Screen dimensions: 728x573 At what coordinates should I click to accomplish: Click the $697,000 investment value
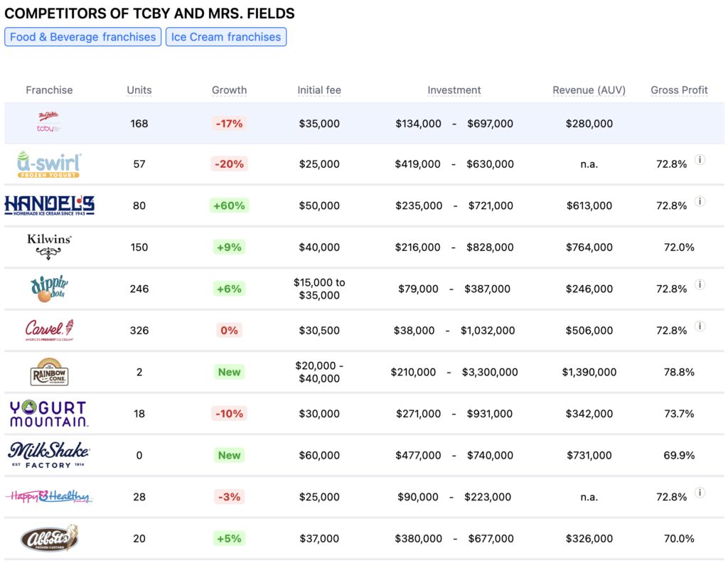(x=491, y=124)
